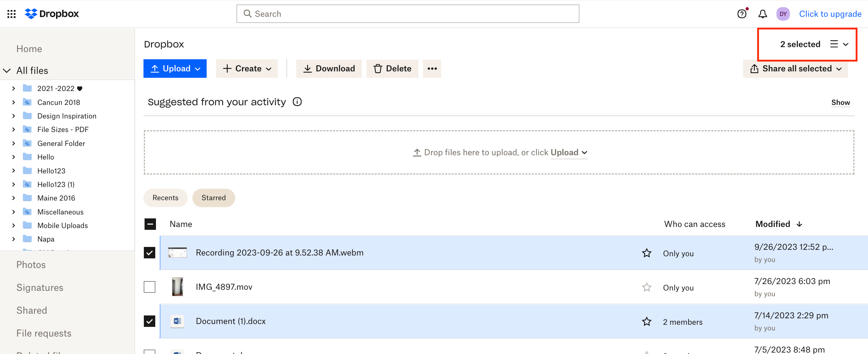Open Signatures in sidebar

tap(40, 288)
